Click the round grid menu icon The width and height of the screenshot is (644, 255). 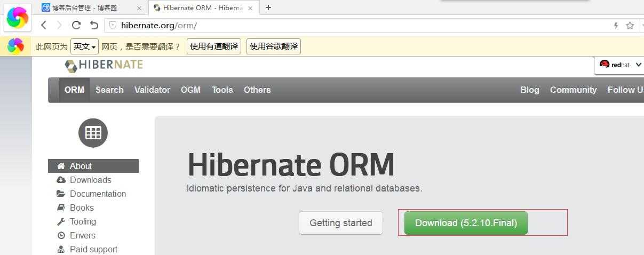pos(93,133)
